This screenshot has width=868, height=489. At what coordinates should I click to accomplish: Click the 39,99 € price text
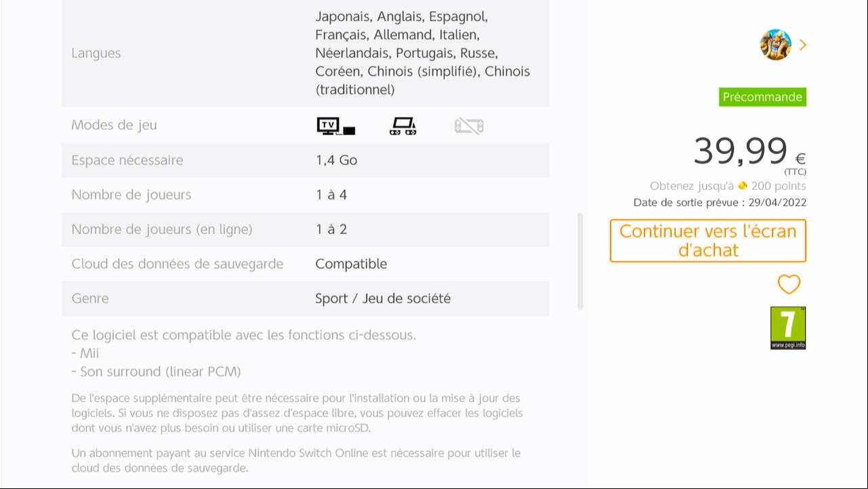[749, 151]
